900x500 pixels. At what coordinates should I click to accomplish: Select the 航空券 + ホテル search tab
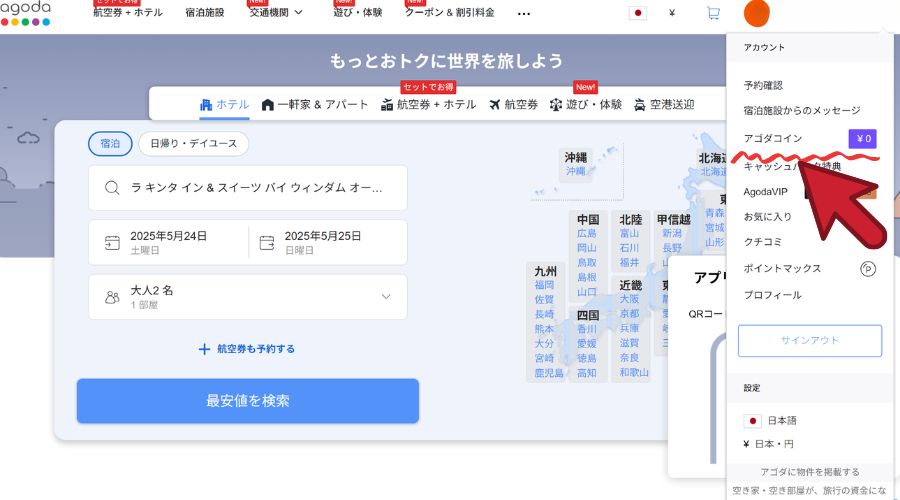(429, 104)
